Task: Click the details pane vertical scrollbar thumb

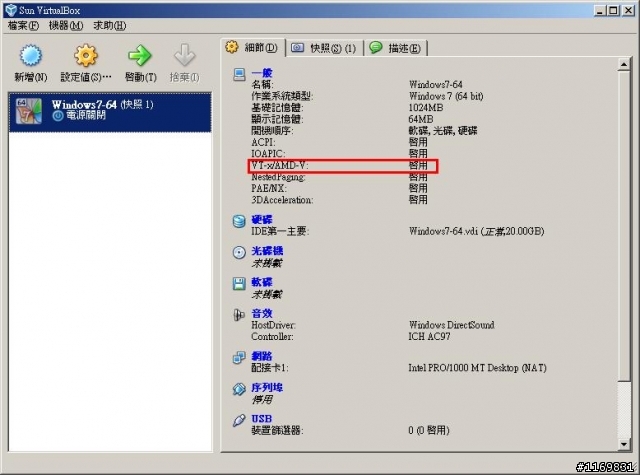Action: 624,226
